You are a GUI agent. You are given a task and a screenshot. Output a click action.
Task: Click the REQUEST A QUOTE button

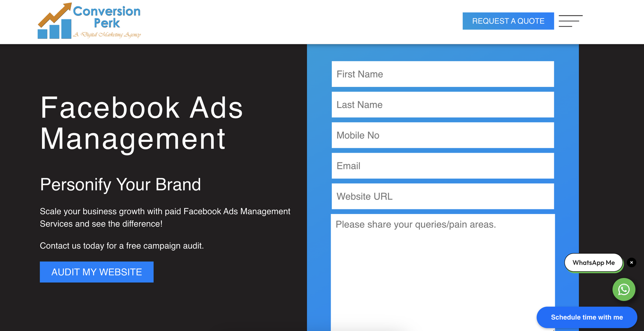[508, 21]
